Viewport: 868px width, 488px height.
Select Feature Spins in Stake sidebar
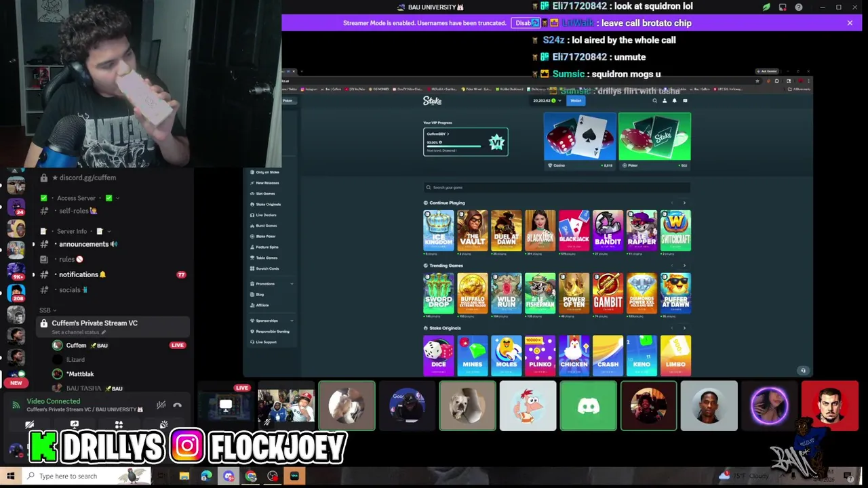click(x=267, y=247)
